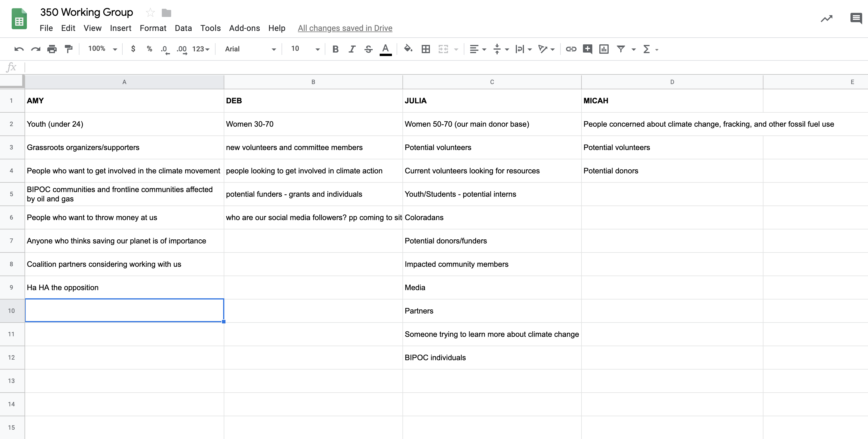Viewport: 868px width, 439px height.
Task: Expand the Arial font dropdown
Action: (250, 49)
